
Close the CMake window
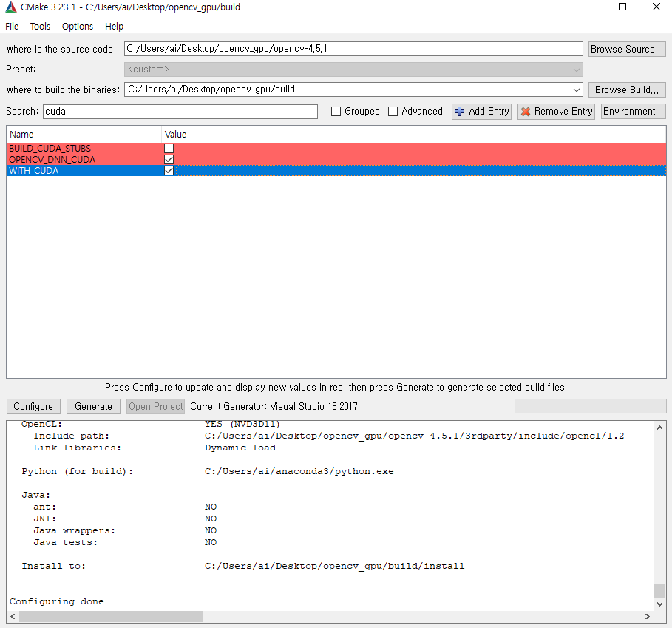tap(656, 7)
